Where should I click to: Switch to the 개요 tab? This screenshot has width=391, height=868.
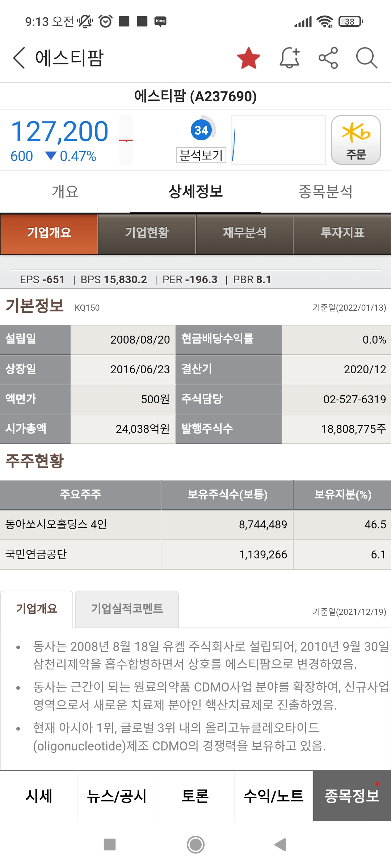pos(65,192)
